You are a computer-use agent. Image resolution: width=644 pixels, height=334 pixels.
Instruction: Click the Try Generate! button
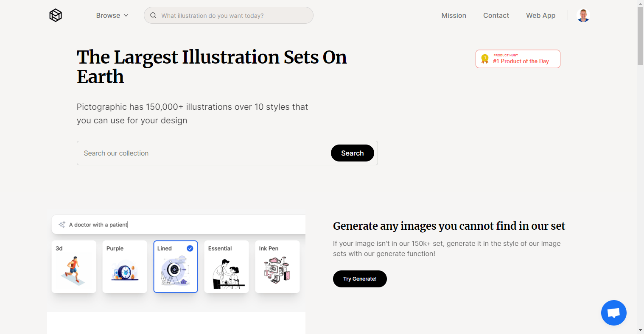[x=360, y=279]
